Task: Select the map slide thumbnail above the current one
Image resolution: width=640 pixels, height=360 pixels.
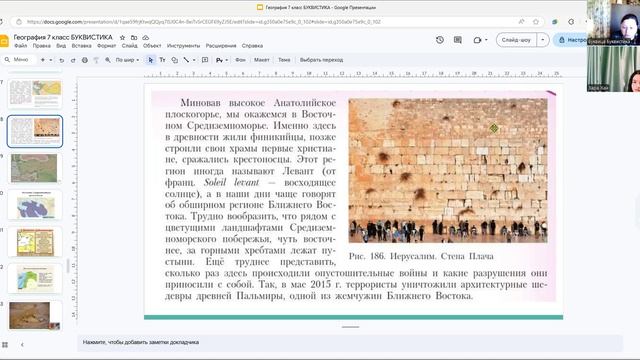Action: 35,94
